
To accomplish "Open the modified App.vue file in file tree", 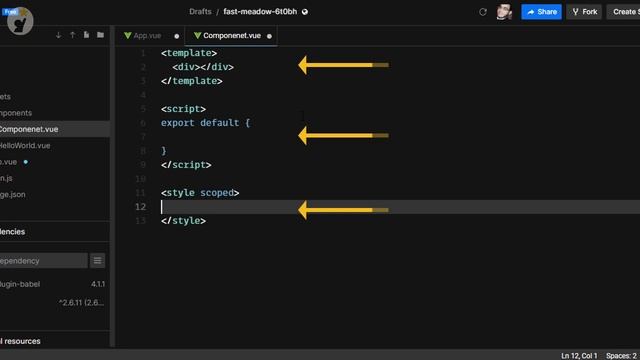I will click(55, 162).
